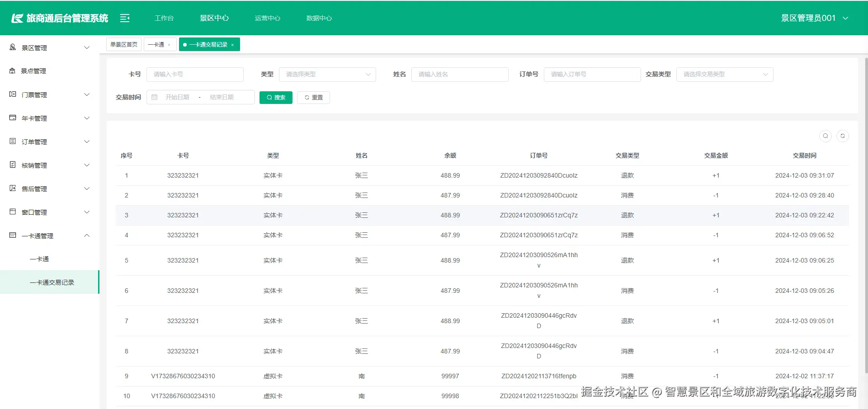868x409 pixels.
Task: Open the 工作台 top menu
Action: (x=164, y=18)
